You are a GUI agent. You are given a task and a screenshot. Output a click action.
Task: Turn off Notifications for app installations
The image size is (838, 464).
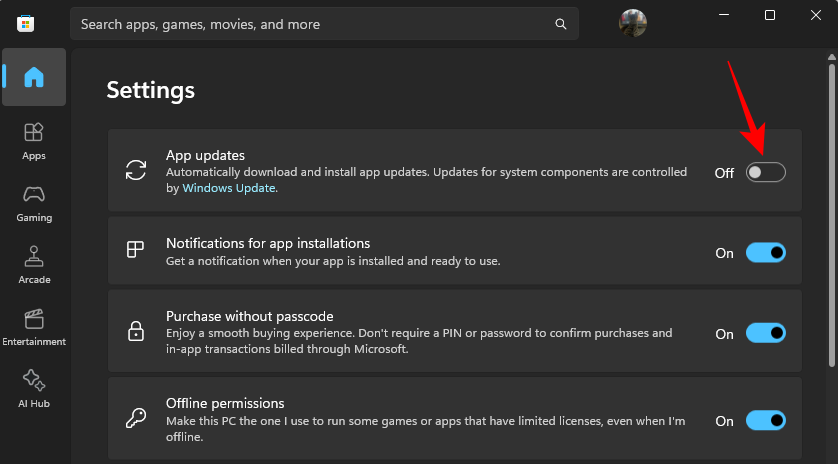tap(765, 253)
